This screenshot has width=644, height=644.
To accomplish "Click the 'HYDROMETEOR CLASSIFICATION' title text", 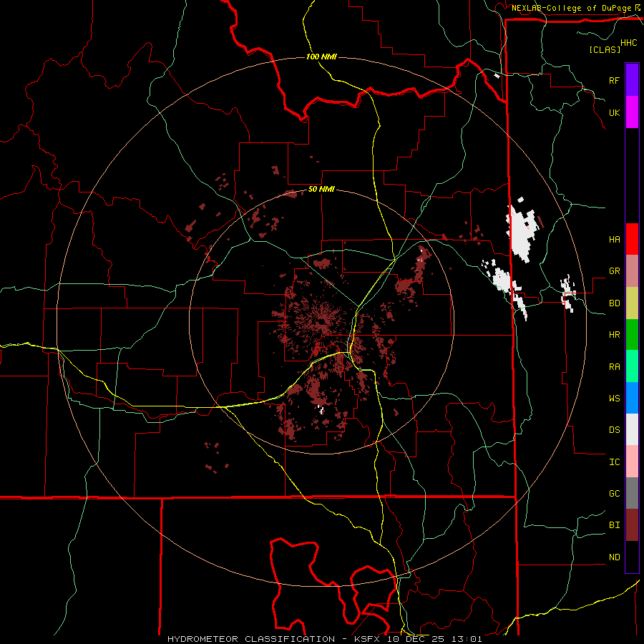I will (251, 639).
